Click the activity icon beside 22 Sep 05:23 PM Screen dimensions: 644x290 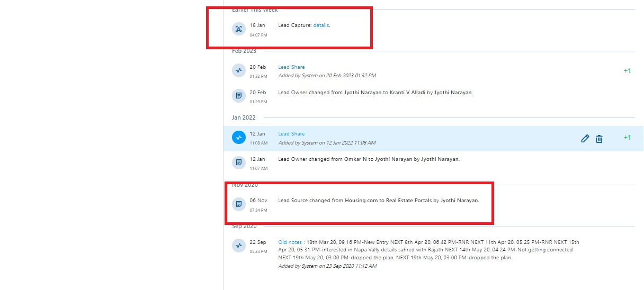239,246
